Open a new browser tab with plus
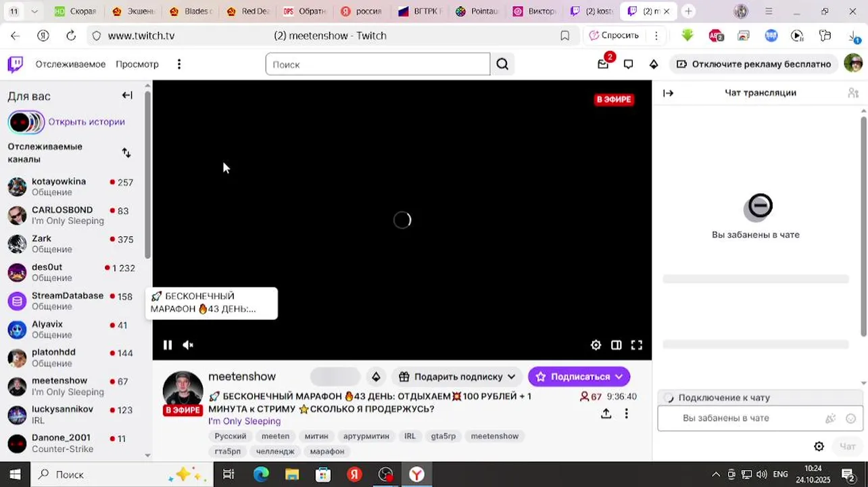This screenshot has height=487, width=868. (688, 11)
